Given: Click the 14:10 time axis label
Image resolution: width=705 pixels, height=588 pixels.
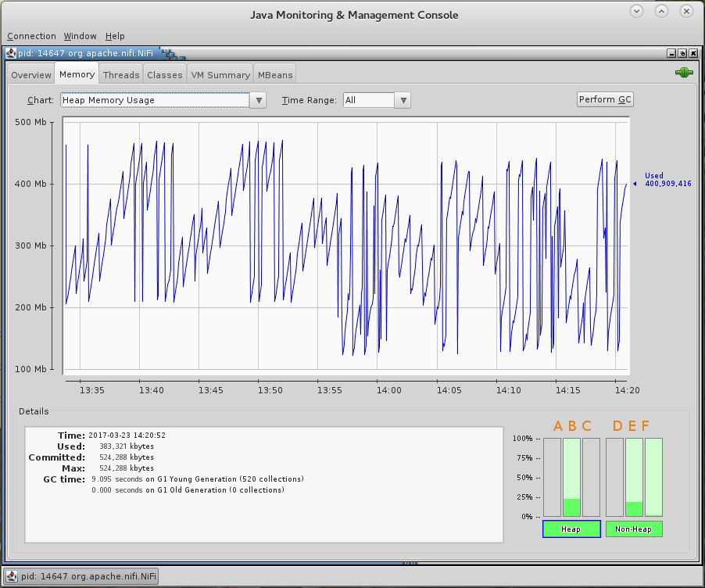Looking at the screenshot, I should coord(509,390).
